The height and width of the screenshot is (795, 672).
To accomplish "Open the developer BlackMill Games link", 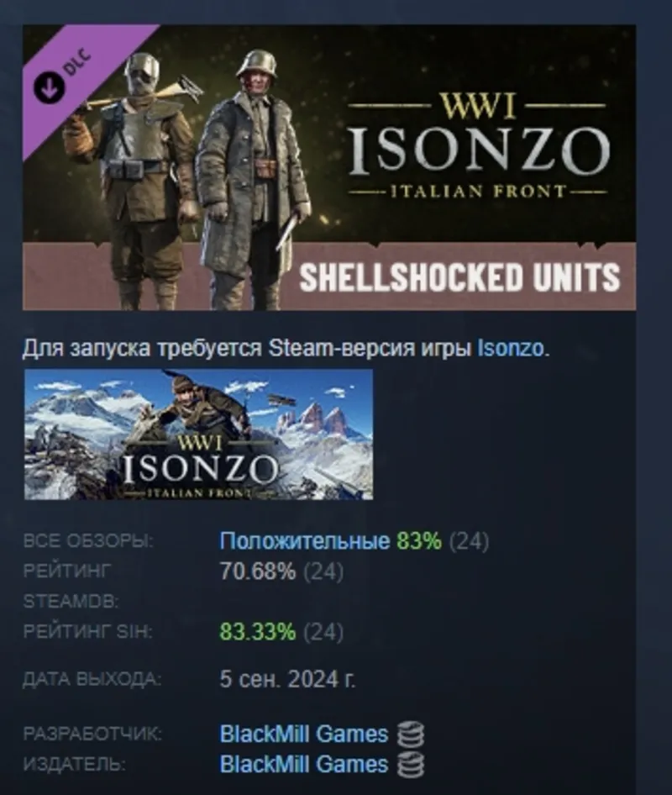I will point(304,734).
